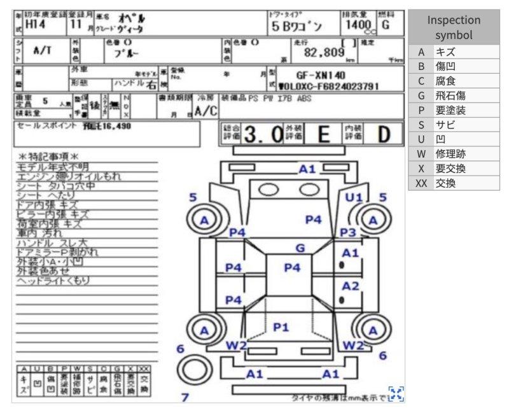Select the 飛石傷 row in legend table

coord(454,95)
